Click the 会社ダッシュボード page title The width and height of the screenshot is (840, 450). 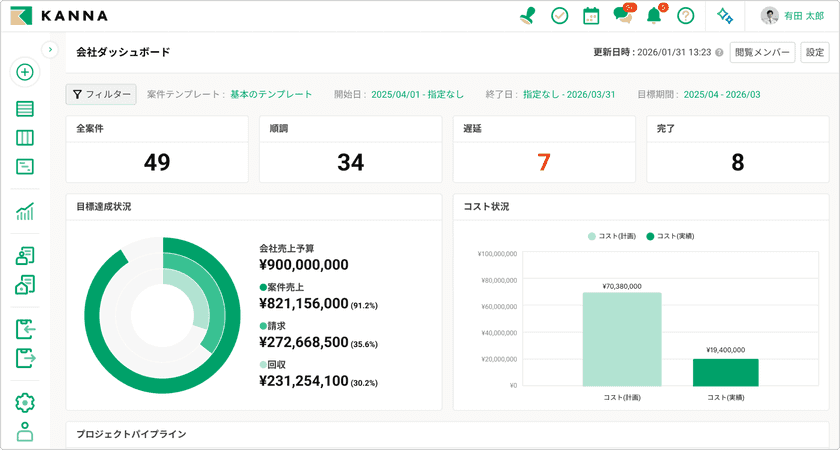coord(123,52)
